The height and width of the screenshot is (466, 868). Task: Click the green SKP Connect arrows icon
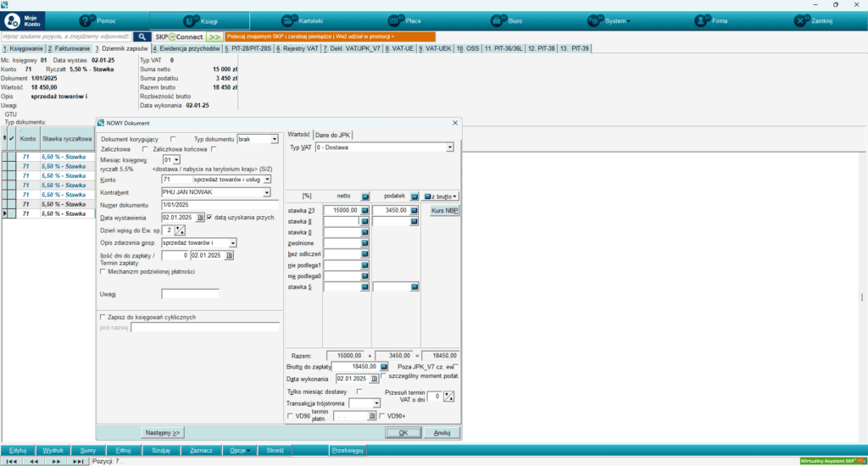[214, 37]
